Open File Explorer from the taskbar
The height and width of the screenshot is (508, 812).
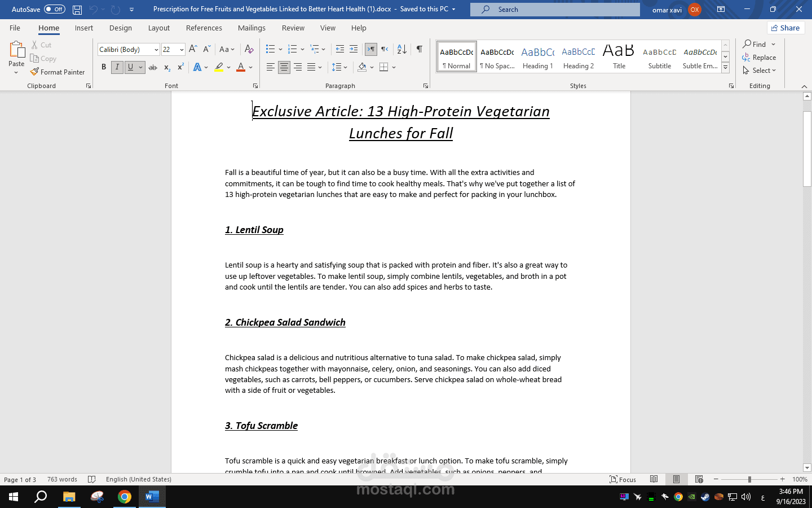point(69,497)
